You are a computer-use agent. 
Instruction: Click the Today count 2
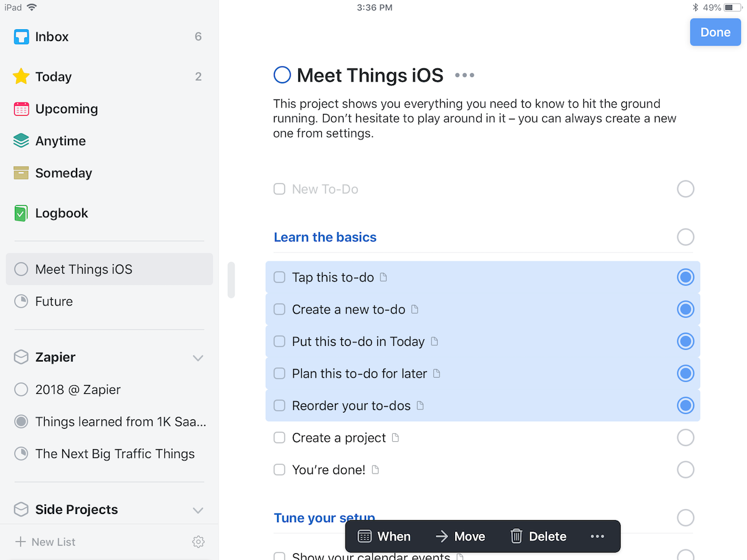198,77
